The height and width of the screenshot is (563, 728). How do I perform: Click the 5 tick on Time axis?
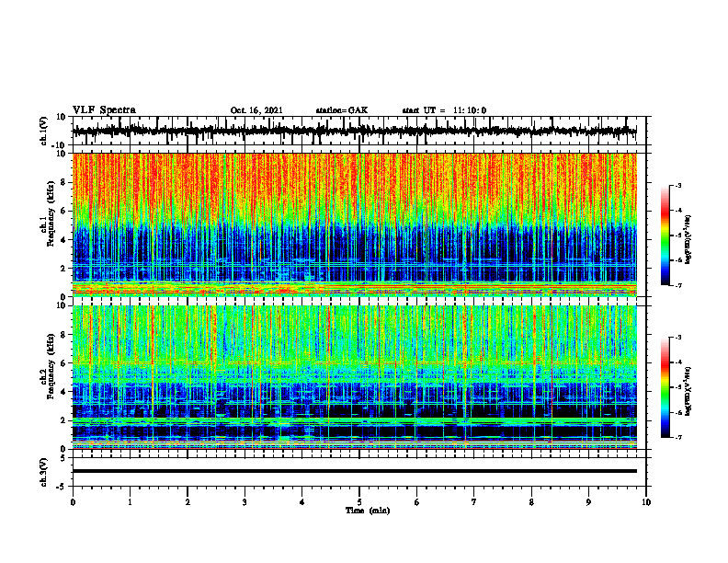point(359,502)
